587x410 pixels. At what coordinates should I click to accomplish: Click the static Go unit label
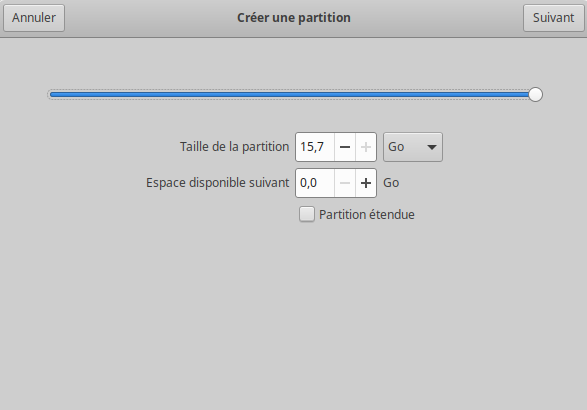click(391, 183)
